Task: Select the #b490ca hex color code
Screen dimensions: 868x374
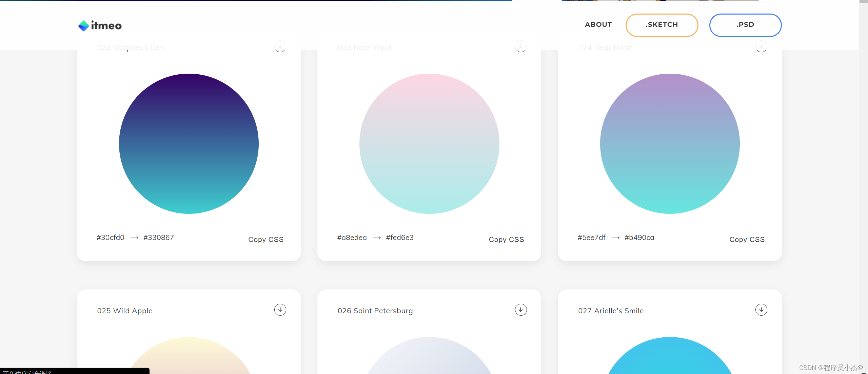Action: (x=639, y=238)
